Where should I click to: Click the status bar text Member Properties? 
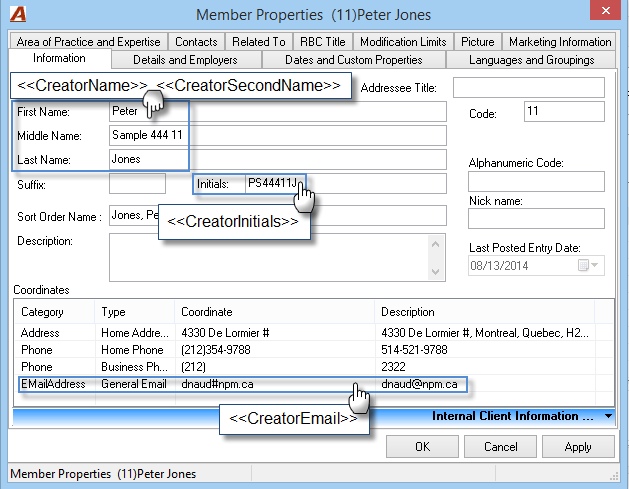pyautogui.click(x=103, y=474)
